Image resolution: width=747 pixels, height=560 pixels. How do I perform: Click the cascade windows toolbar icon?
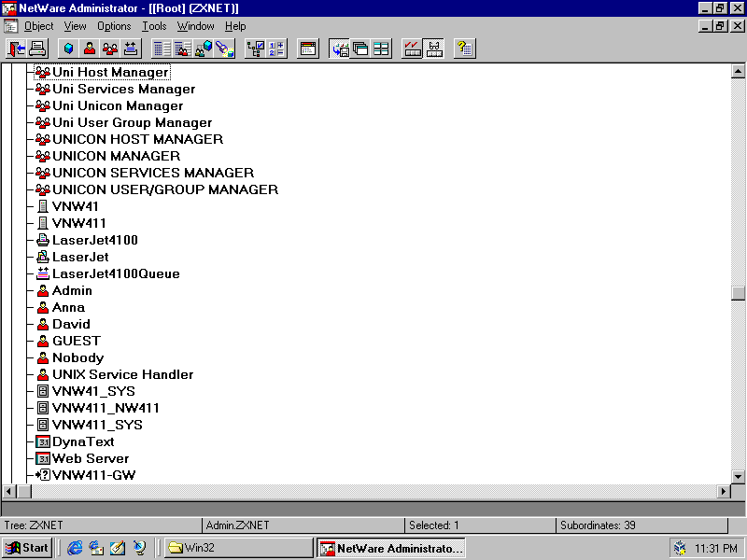[360, 49]
